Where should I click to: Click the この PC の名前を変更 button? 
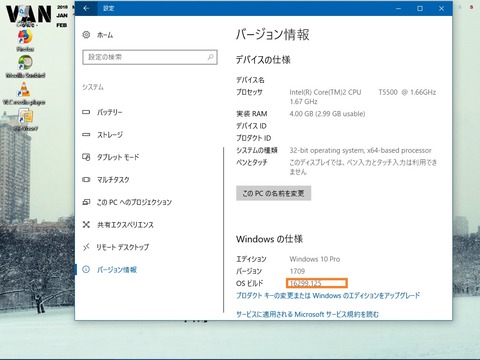pyautogui.click(x=273, y=193)
